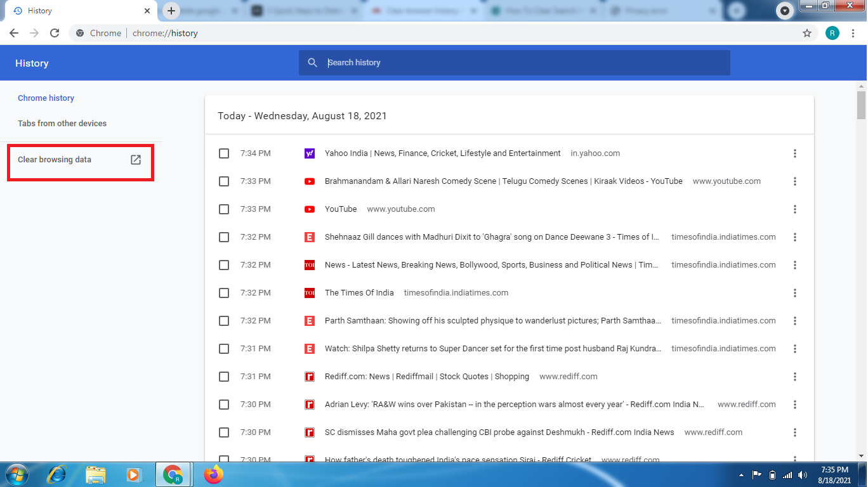Click Clear browsing data
The height and width of the screenshot is (487, 868).
point(81,160)
